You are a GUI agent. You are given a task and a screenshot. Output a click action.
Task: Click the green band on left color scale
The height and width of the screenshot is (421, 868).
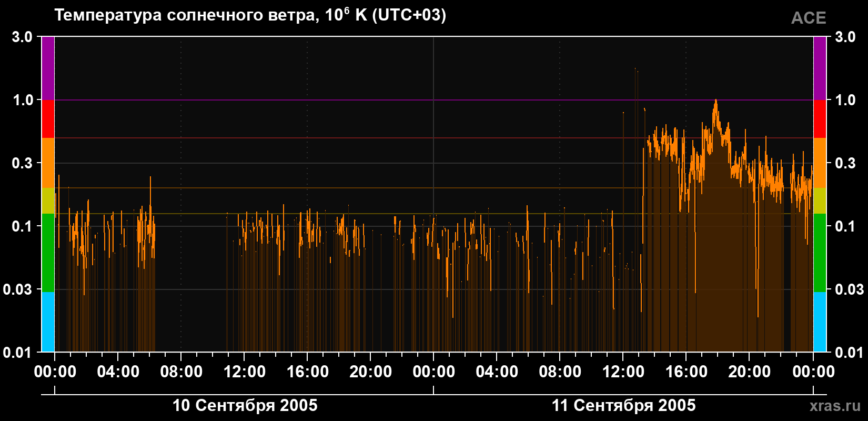pos(48,253)
